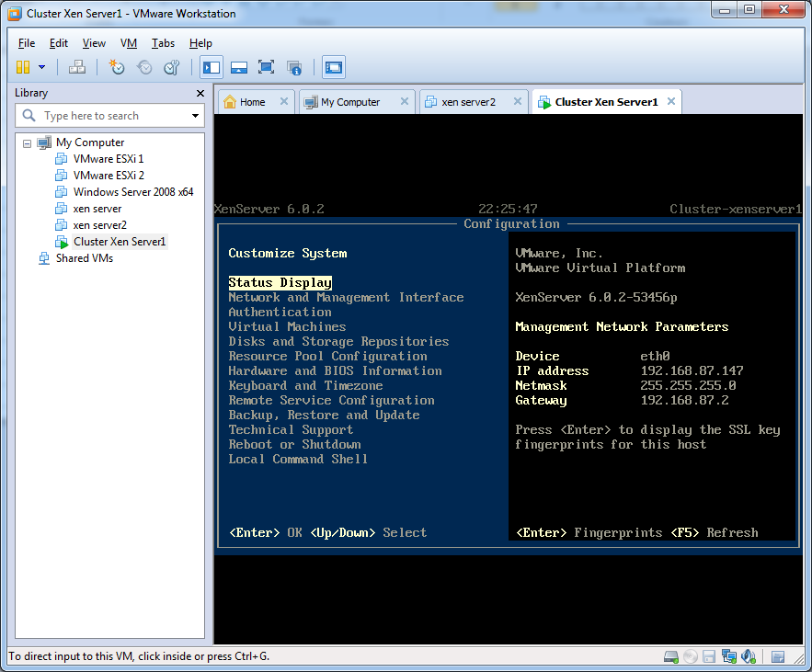Toggle the thumbnail bar view button
This screenshot has height=672, width=812.
(238, 67)
